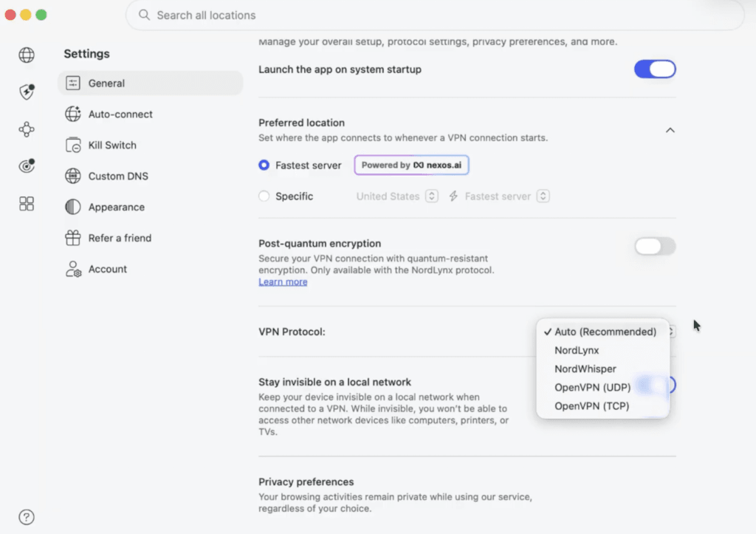Click the Kill Switch icon

[73, 145]
